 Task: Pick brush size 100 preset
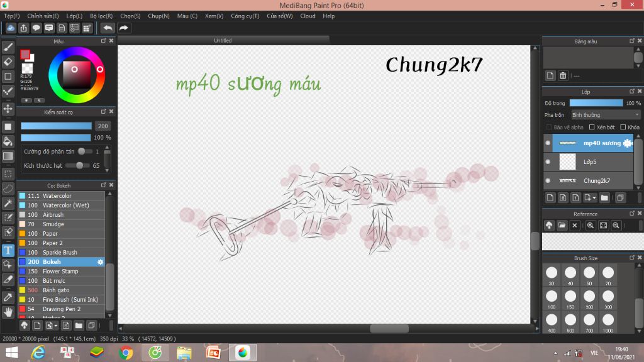(552, 299)
